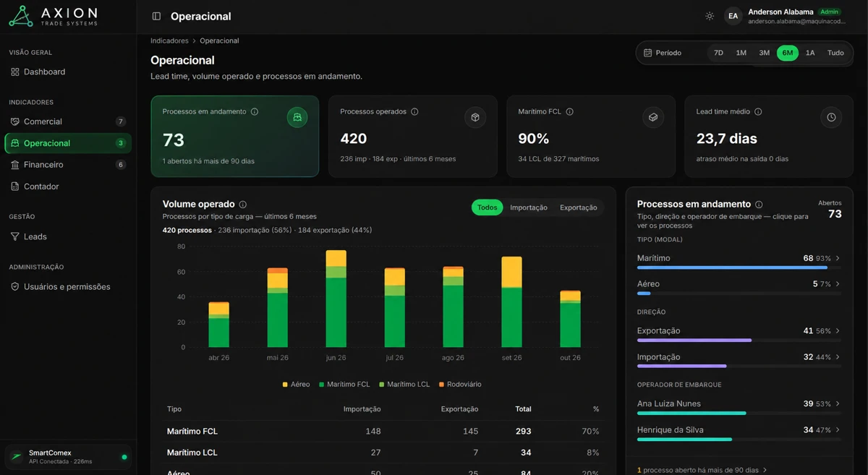
Task: Click the set 26 chart bar
Action: [x=511, y=302]
